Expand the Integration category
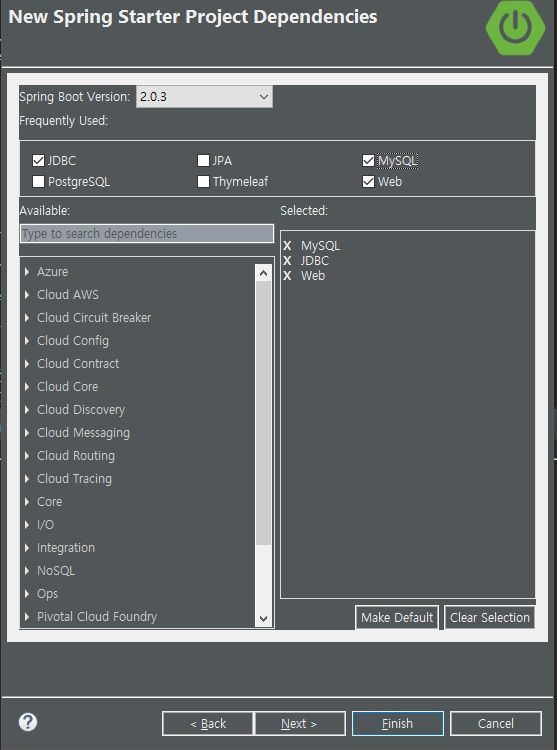557x750 pixels. 27,548
